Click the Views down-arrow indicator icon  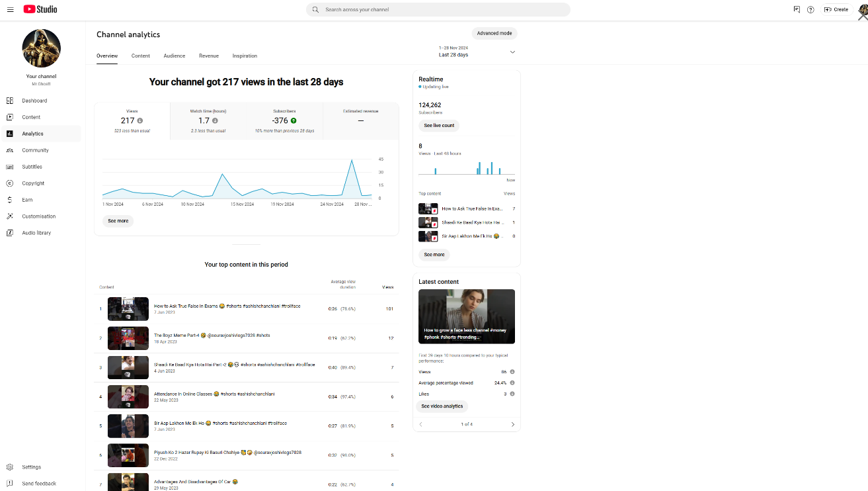[140, 121]
